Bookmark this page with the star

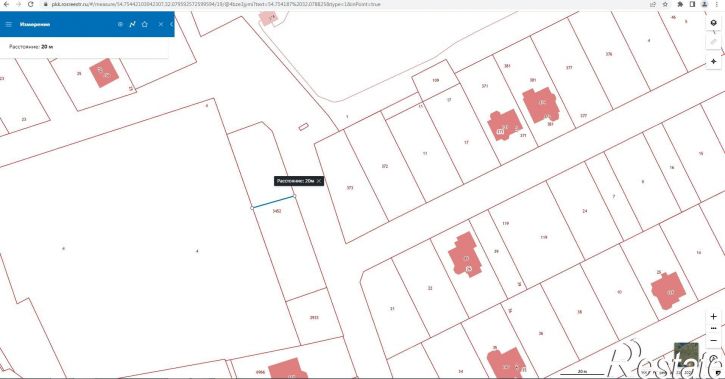[x=665, y=4]
